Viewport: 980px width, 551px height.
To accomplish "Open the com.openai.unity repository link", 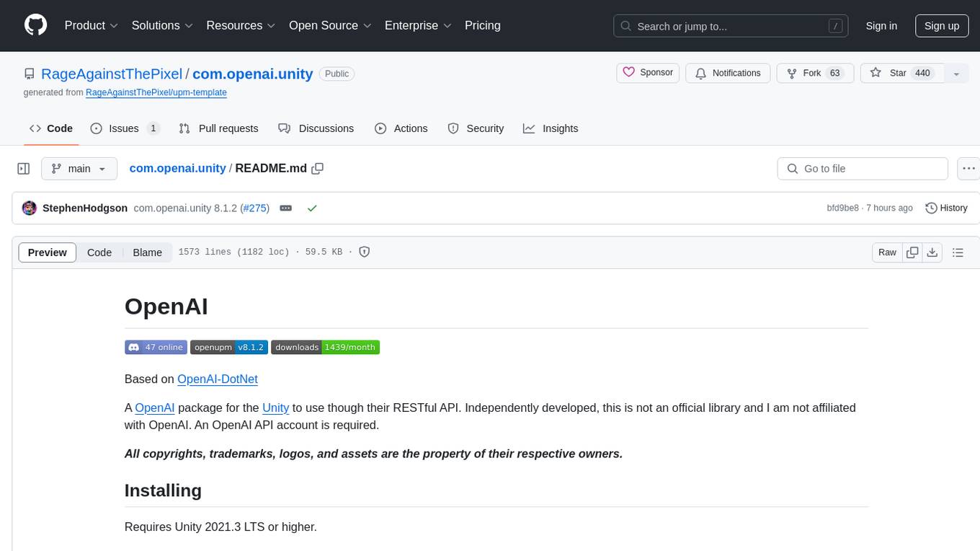I will [253, 74].
